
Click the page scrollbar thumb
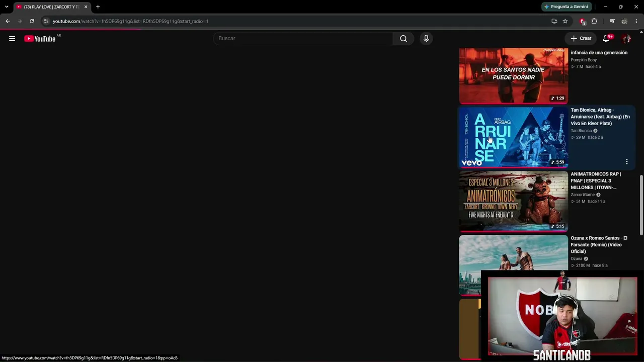641,205
